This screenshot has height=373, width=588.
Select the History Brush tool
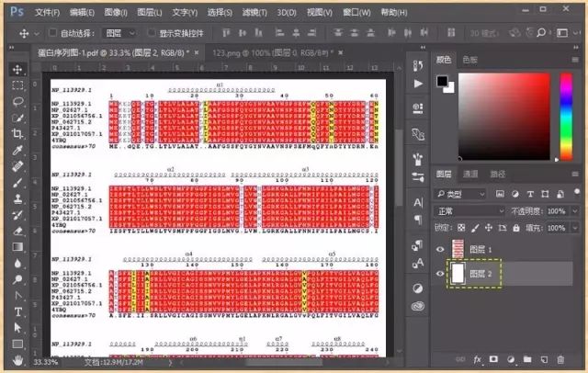coord(17,215)
